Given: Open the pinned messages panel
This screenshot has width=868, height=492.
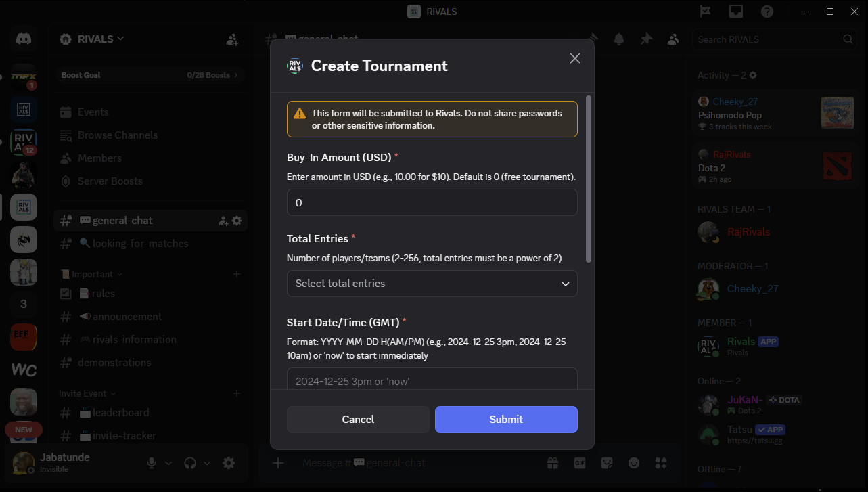Looking at the screenshot, I should click(646, 39).
